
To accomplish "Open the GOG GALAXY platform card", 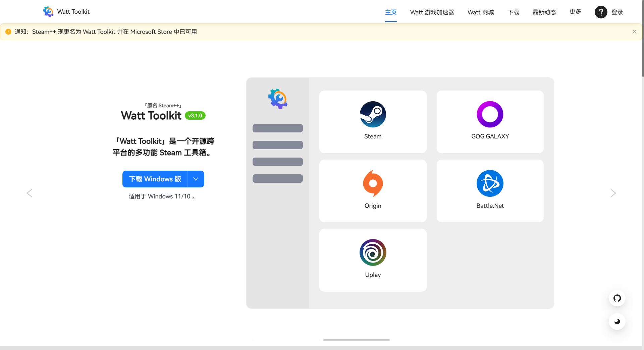I will click(490, 121).
